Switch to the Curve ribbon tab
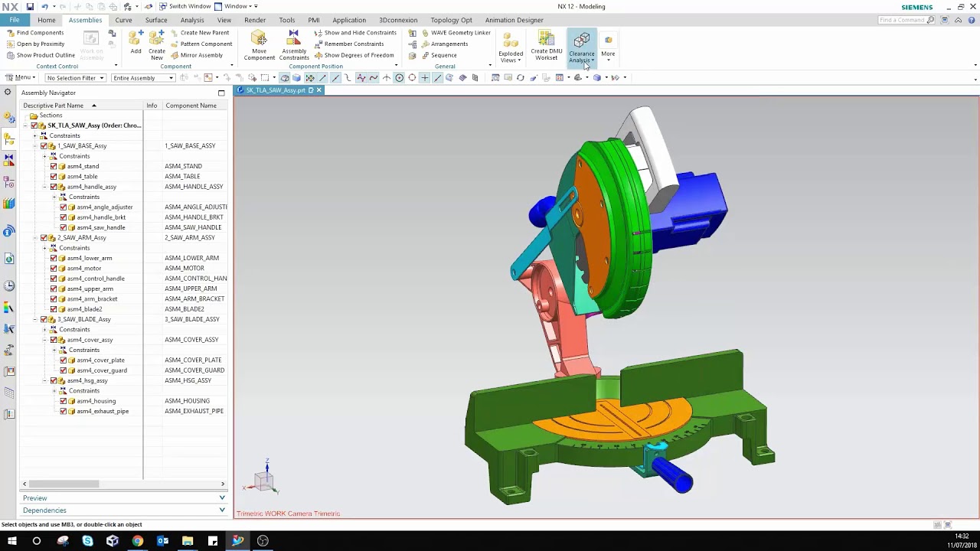The width and height of the screenshot is (980, 551). pyautogui.click(x=123, y=20)
